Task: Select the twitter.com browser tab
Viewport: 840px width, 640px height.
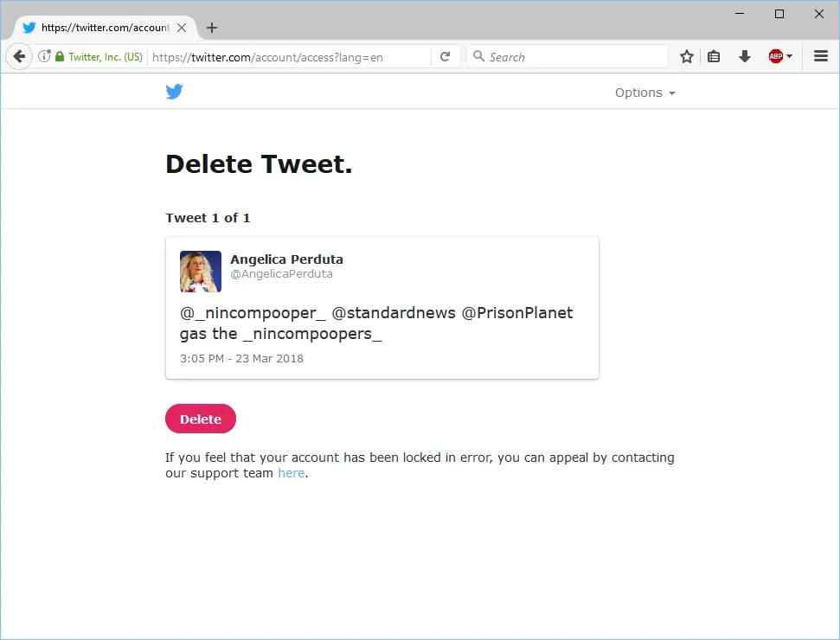Action: pos(105,28)
